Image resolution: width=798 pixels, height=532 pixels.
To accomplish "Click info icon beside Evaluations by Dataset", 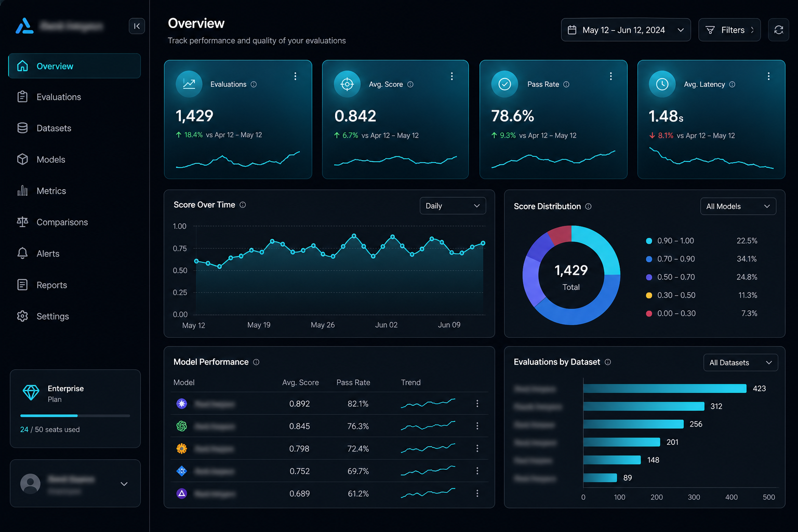I will [608, 362].
